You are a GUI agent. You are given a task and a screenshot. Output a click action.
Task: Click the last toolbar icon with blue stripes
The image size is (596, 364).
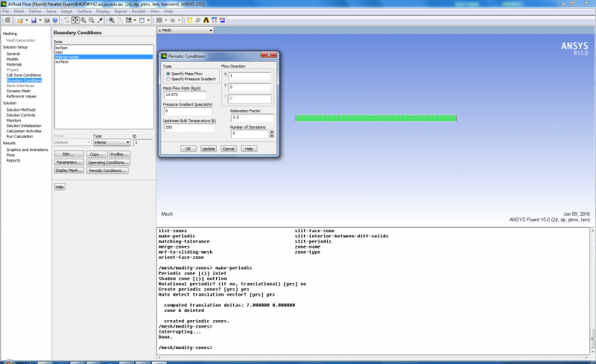pyautogui.click(x=222, y=20)
